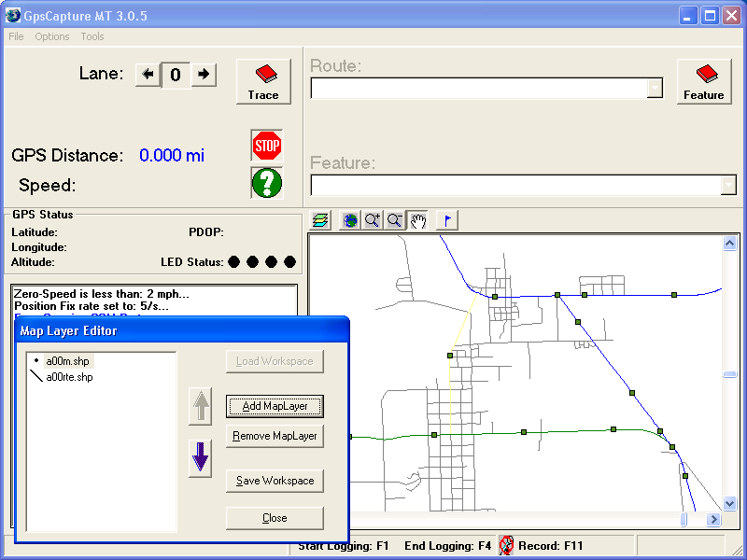747x560 pixels.
Task: Click the red STOP icon
Action: pyautogui.click(x=266, y=145)
